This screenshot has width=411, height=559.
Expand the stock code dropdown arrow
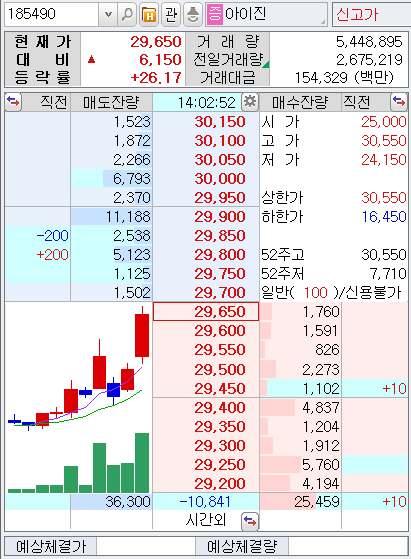[x=108, y=15]
